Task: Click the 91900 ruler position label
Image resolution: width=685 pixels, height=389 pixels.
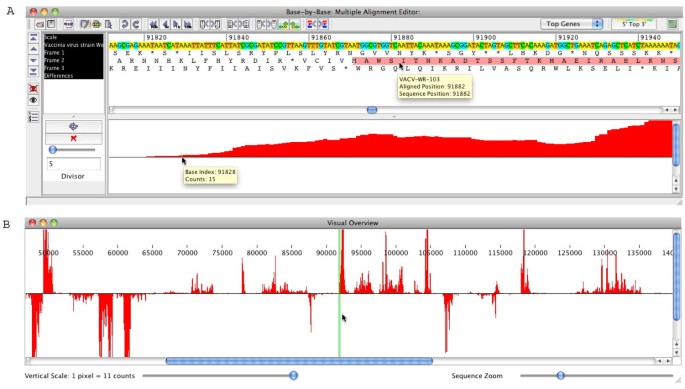Action: point(486,38)
